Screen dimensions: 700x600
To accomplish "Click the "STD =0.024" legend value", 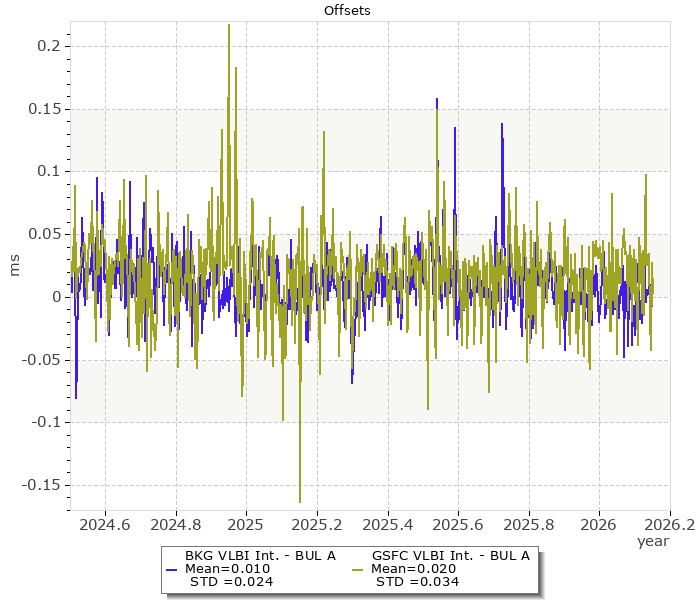I will 231,581.
